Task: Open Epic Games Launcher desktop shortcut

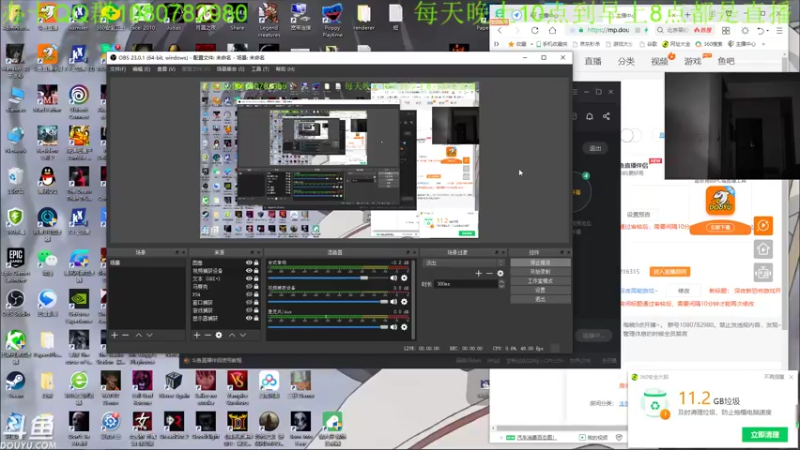Action: (x=16, y=265)
